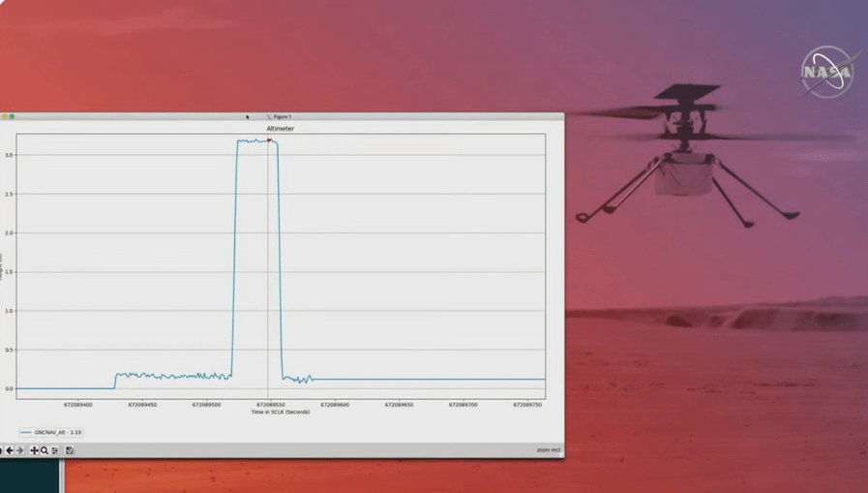868x493 pixels.
Task: Click the zoom rect status text
Action: point(548,450)
